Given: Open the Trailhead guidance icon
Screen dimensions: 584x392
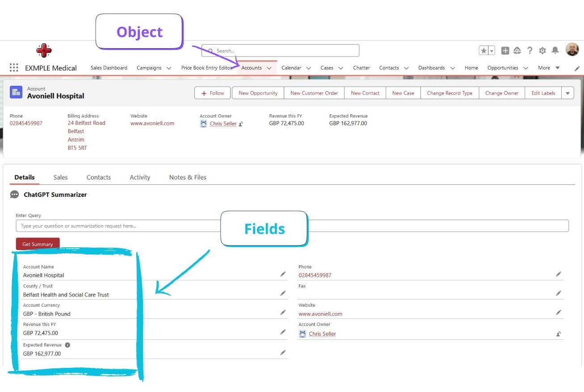Looking at the screenshot, I should pyautogui.click(x=517, y=50).
